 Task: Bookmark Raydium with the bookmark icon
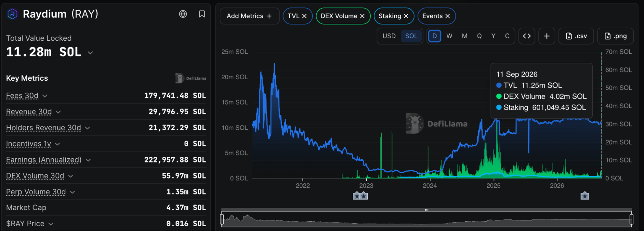click(x=202, y=14)
